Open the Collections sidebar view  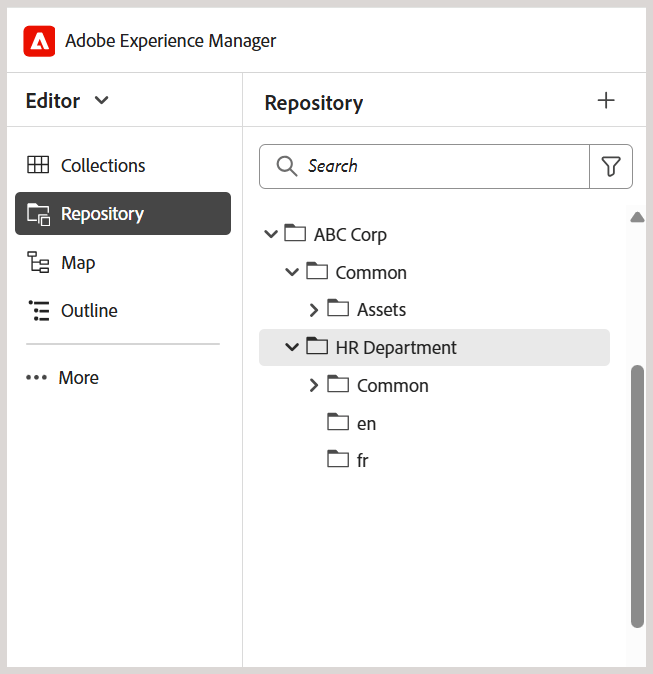click(x=103, y=165)
